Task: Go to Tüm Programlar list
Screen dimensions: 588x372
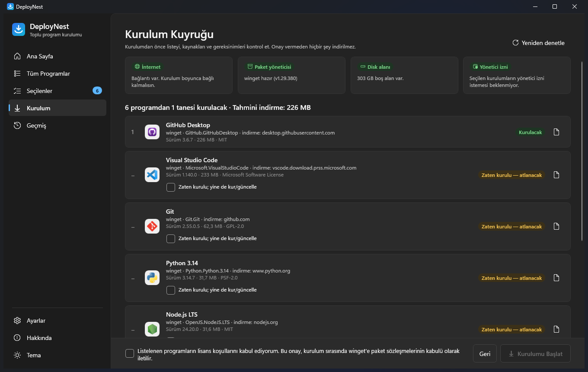Action: [x=58, y=74]
